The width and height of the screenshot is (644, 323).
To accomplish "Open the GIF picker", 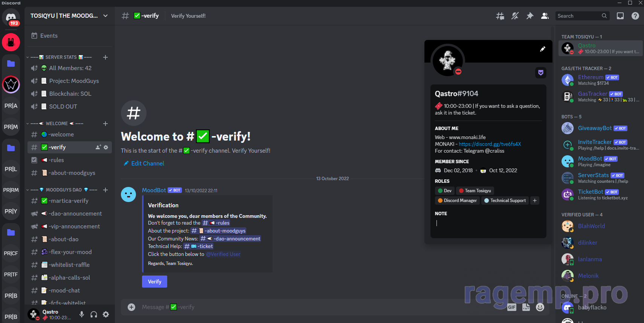I will coord(512,307).
